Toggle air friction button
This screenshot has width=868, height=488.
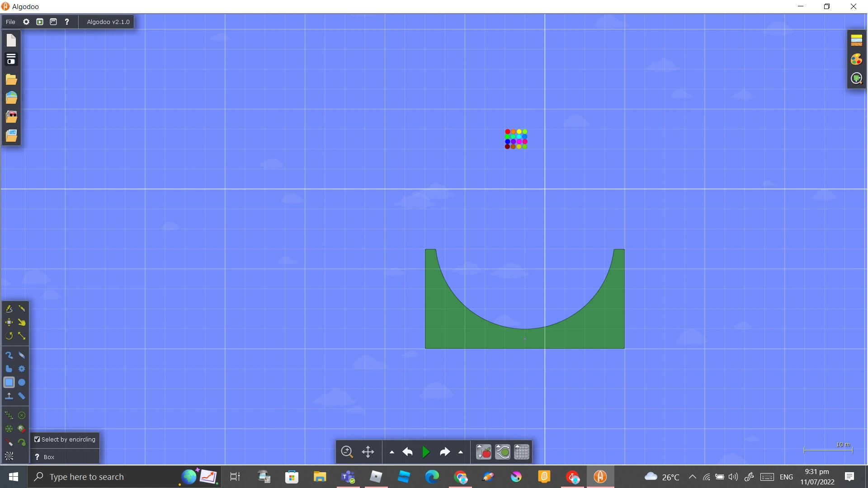click(503, 452)
